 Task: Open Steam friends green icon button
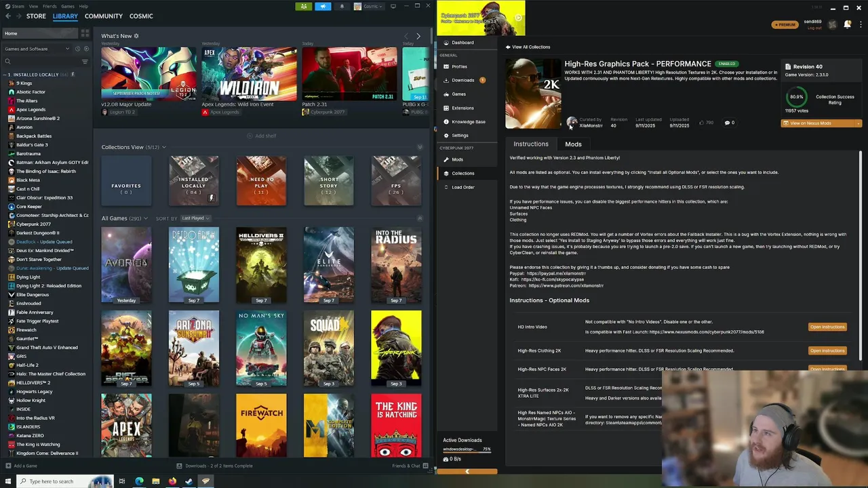(x=304, y=6)
